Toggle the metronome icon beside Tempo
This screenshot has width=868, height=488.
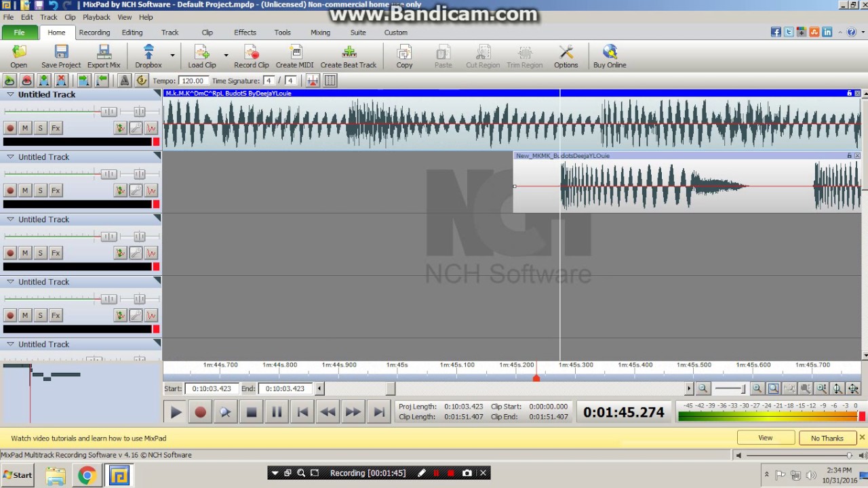click(x=125, y=81)
